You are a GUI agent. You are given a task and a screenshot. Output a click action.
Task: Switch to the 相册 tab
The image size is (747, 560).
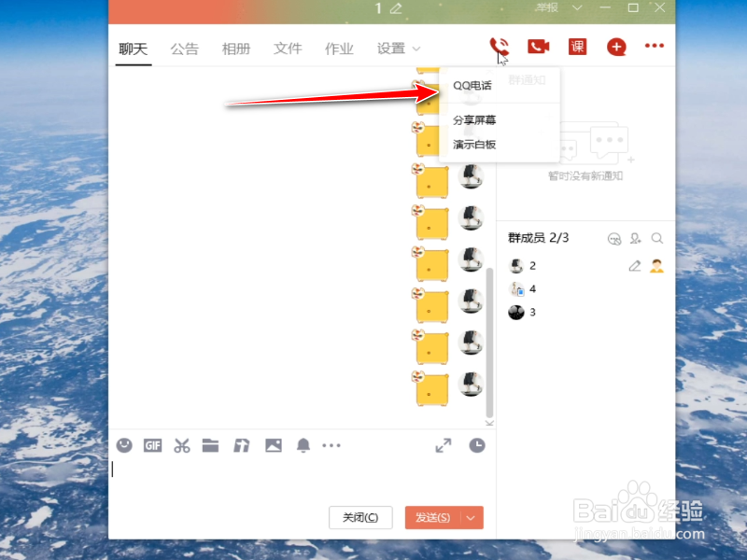click(x=236, y=49)
